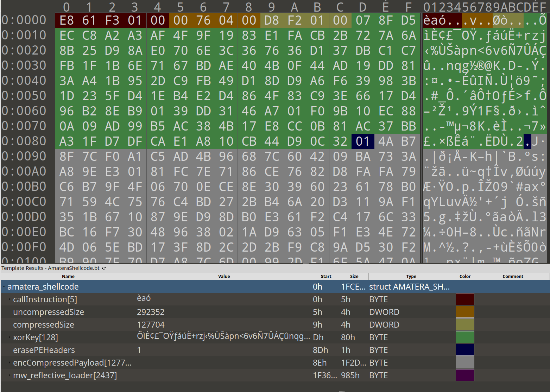The height and width of the screenshot is (392, 550).
Task: Sort by the Type column header
Action: tap(411, 276)
